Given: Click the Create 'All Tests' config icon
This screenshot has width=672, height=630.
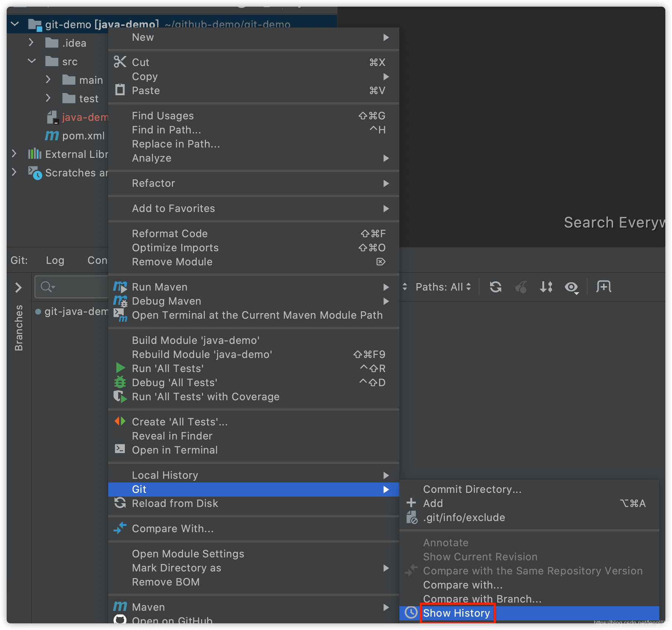Looking at the screenshot, I should 120,421.
